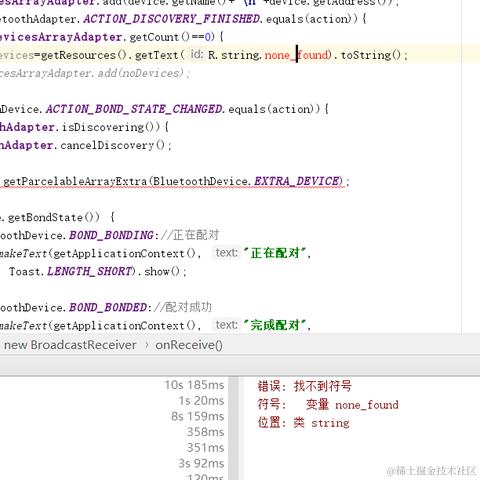480x480 pixels.
Task: Select the 351ms build timing row
Action: pos(205,448)
